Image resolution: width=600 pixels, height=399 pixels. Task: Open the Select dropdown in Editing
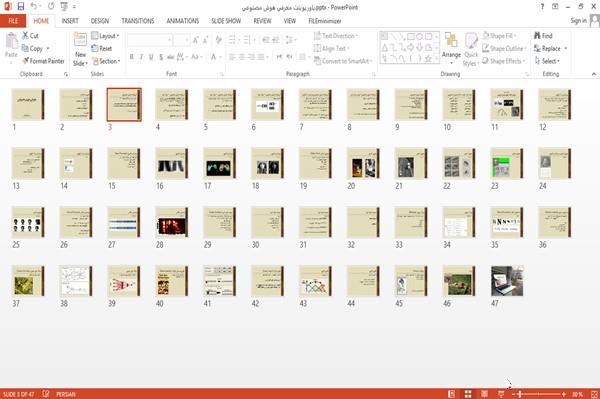click(x=547, y=61)
